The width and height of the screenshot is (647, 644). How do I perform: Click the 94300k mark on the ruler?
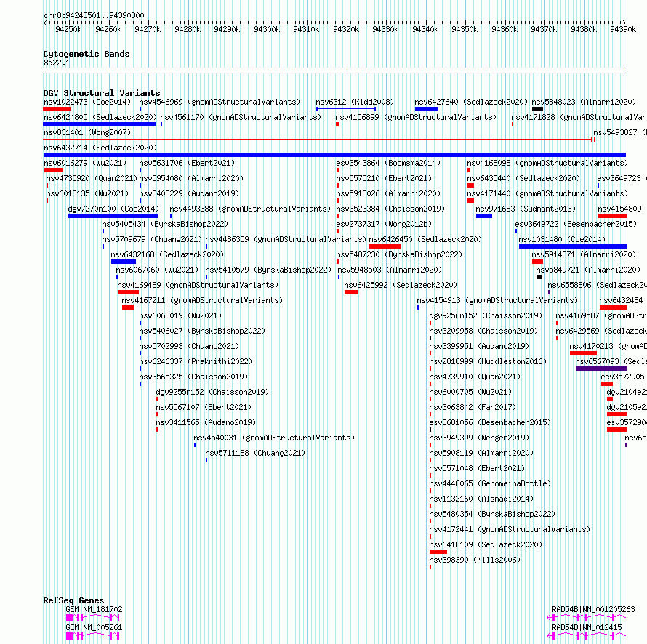tap(267, 29)
